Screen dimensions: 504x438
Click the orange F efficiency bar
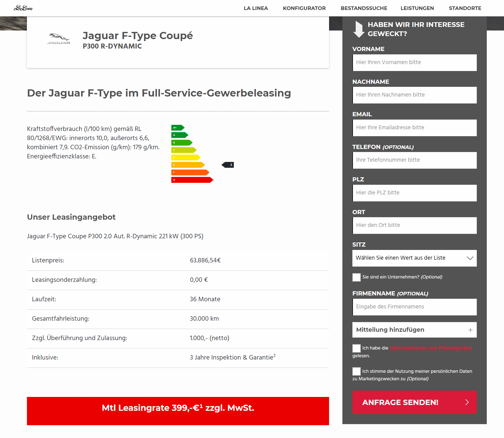click(x=190, y=172)
